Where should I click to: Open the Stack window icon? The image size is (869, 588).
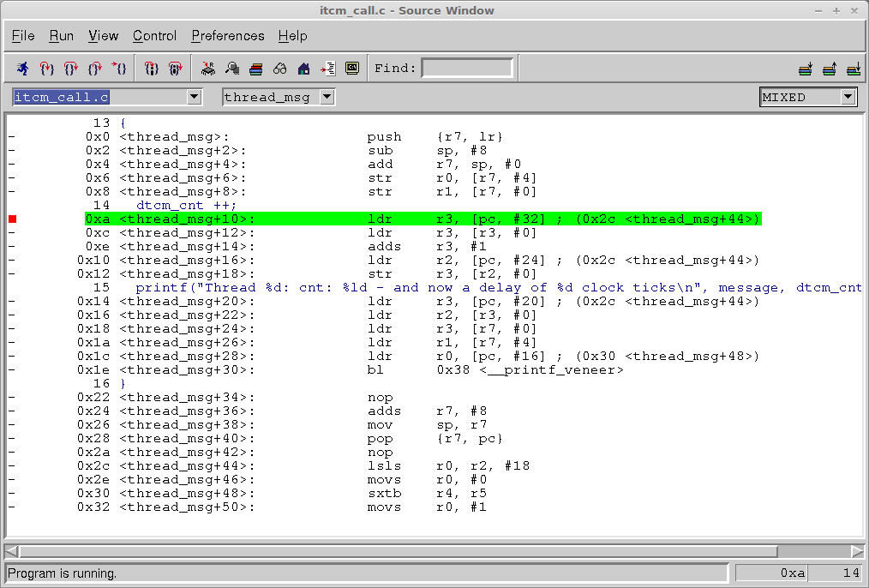tap(256, 69)
